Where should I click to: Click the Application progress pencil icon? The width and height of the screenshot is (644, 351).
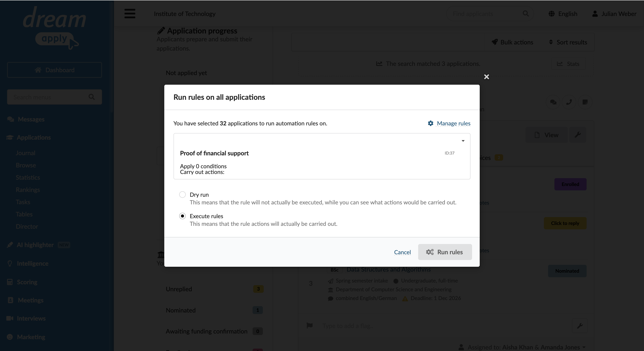click(161, 30)
